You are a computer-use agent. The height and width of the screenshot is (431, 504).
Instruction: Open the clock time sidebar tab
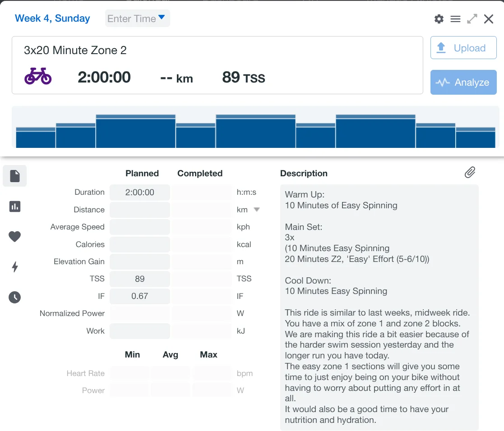(15, 297)
